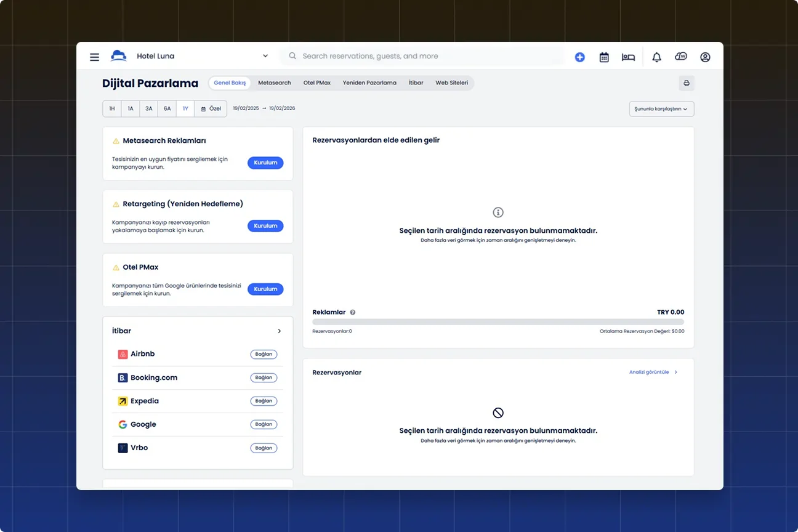
Task: Open notifications via the bell icon
Action: tap(656, 57)
